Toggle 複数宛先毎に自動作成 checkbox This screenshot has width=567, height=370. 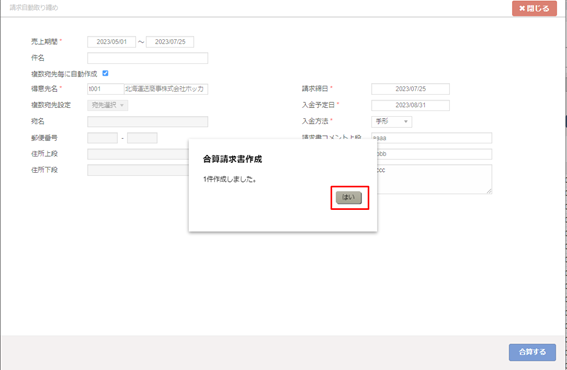(x=105, y=73)
